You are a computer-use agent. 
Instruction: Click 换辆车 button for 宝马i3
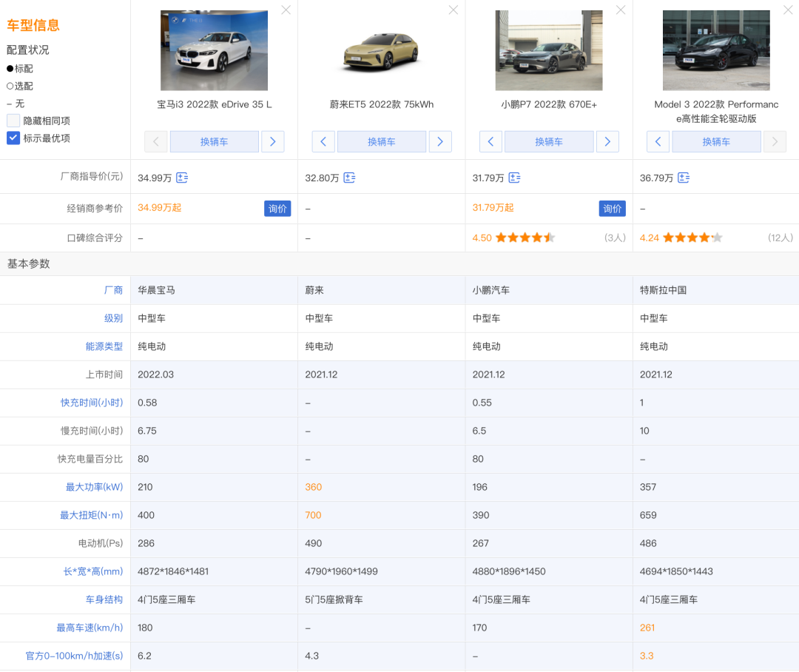pyautogui.click(x=214, y=142)
